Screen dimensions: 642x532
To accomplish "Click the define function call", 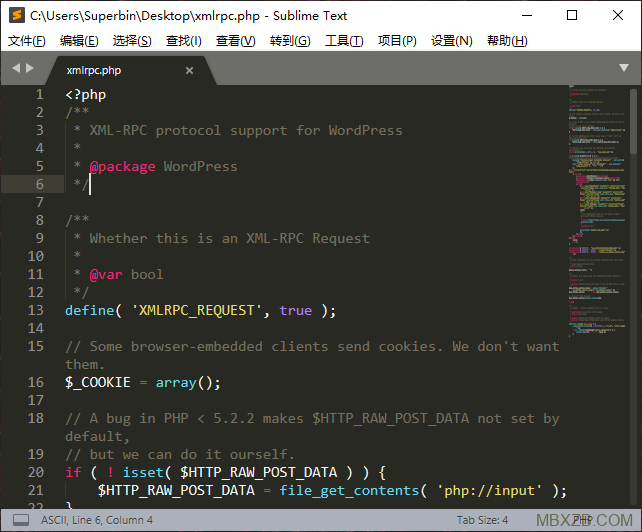I will click(x=90, y=310).
